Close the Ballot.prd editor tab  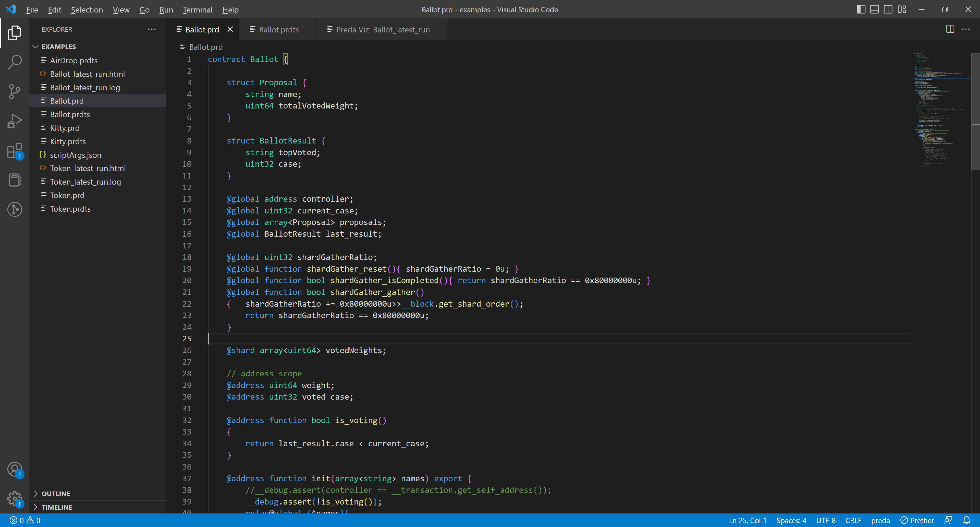[230, 29]
